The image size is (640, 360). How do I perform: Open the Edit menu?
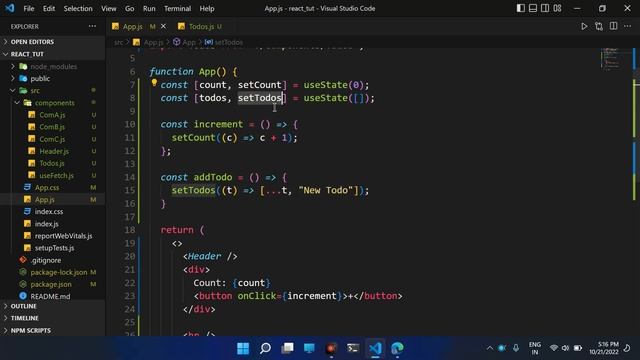(x=49, y=8)
